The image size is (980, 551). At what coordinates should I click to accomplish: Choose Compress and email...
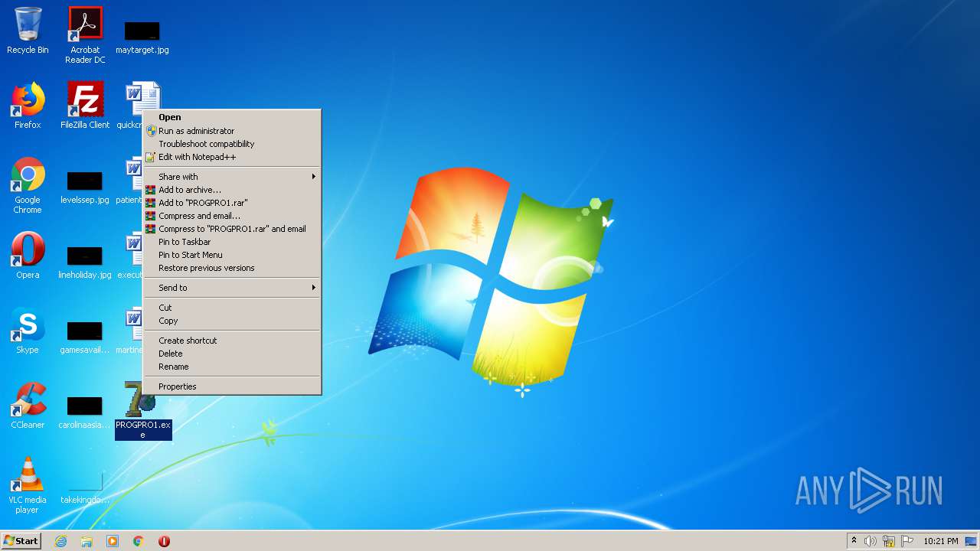(x=232, y=216)
